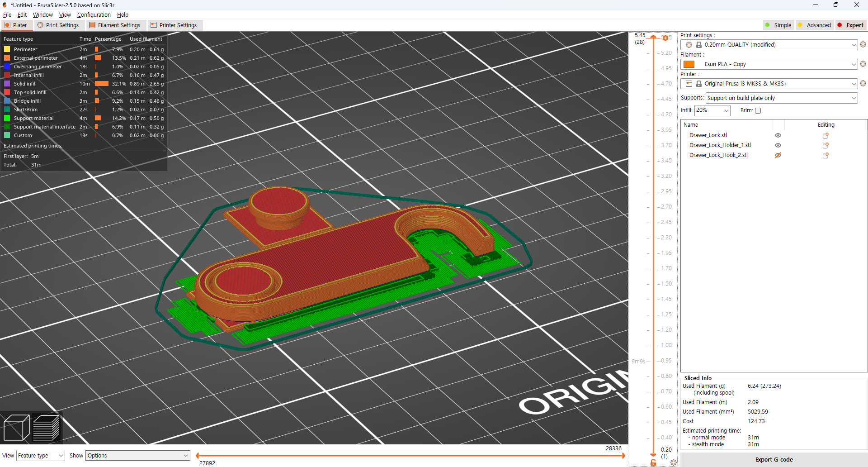Click the Support material green legend swatch
Viewport: 868px width, 467px height.
[x=7, y=118]
